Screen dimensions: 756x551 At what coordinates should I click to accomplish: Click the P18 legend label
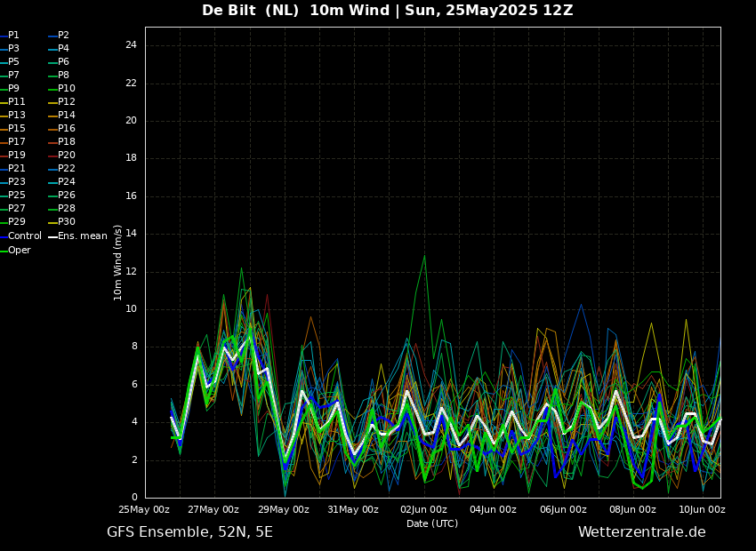(66, 142)
